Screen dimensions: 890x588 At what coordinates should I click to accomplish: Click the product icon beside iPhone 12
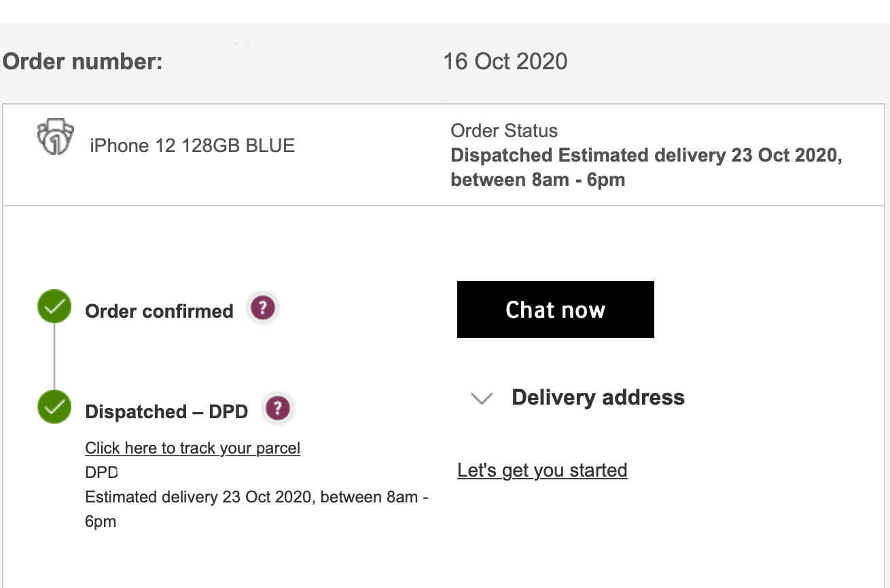point(55,138)
